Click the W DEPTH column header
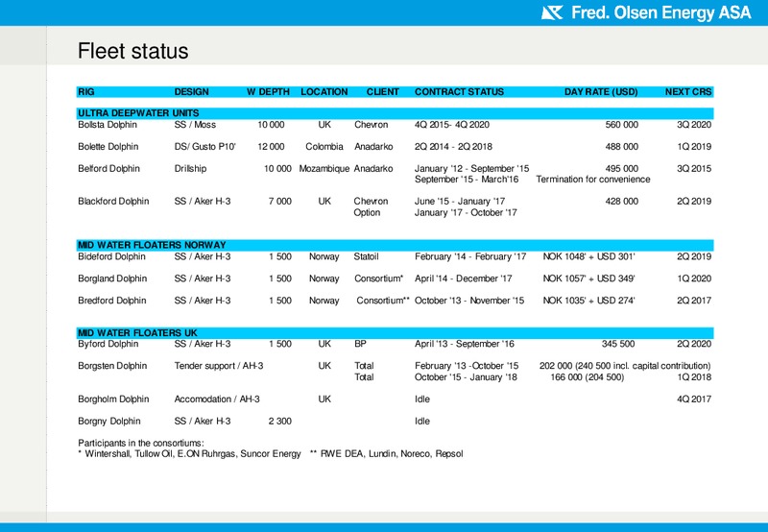The width and height of the screenshot is (768, 532). pos(268,91)
